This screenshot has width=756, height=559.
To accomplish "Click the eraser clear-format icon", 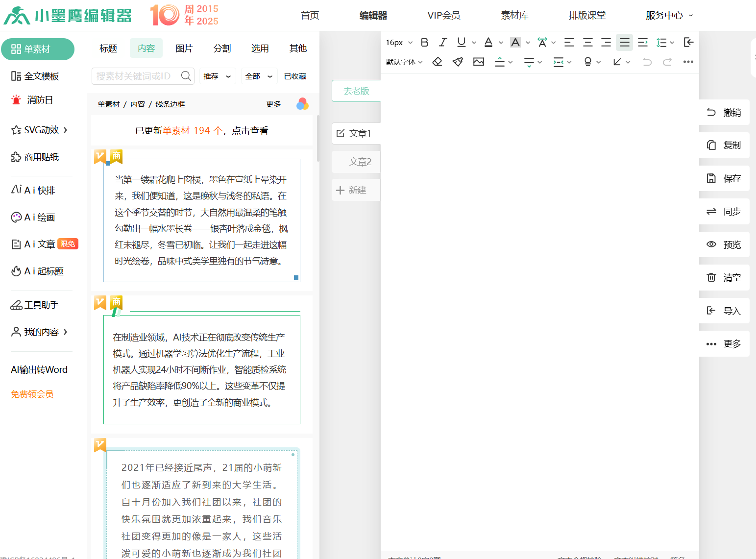I will pos(437,62).
